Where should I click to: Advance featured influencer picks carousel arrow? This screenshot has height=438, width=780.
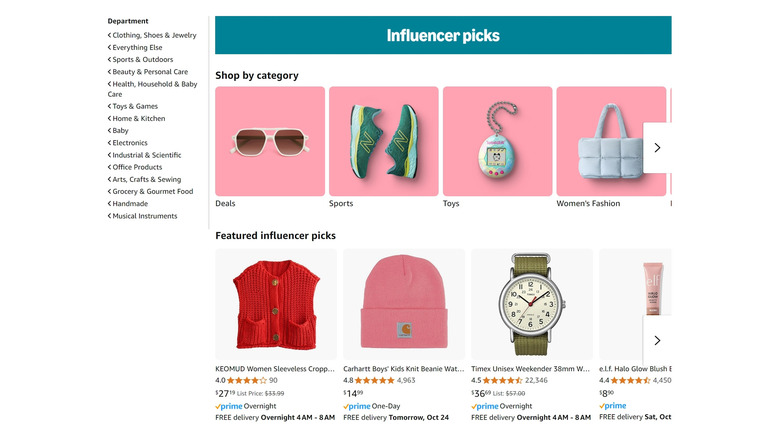click(657, 340)
